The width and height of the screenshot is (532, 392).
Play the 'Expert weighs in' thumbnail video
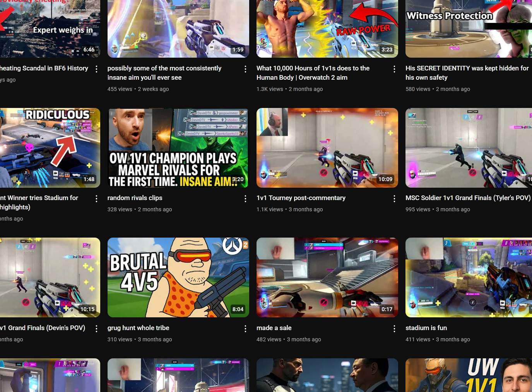pyautogui.click(x=50, y=29)
